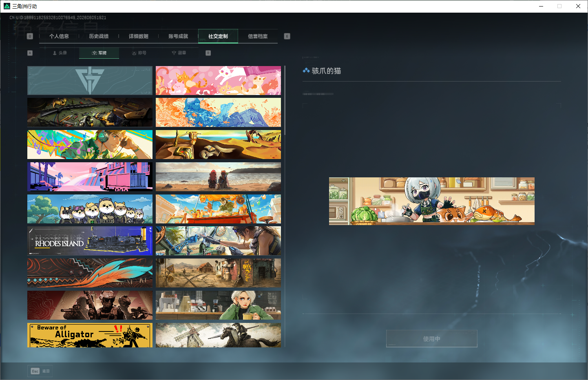Screen dimensions: 588x380
Task: Select the default logo banner card
Action: click(x=90, y=81)
